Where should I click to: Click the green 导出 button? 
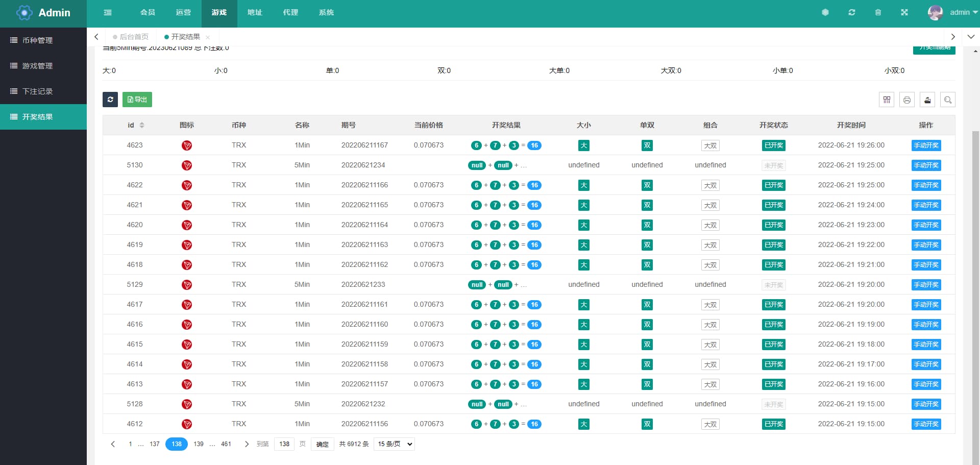[137, 100]
